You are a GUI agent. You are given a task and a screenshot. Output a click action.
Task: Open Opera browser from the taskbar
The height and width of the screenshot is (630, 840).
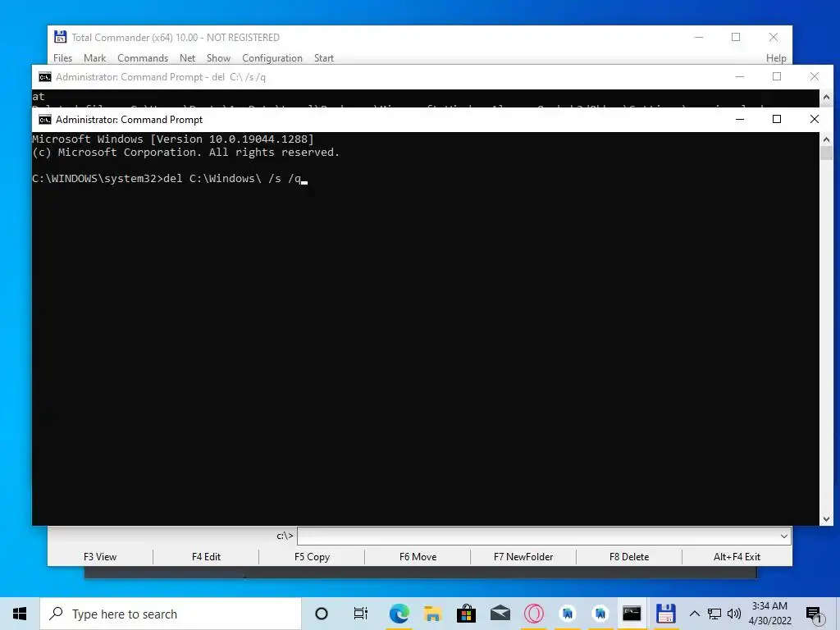click(x=533, y=614)
